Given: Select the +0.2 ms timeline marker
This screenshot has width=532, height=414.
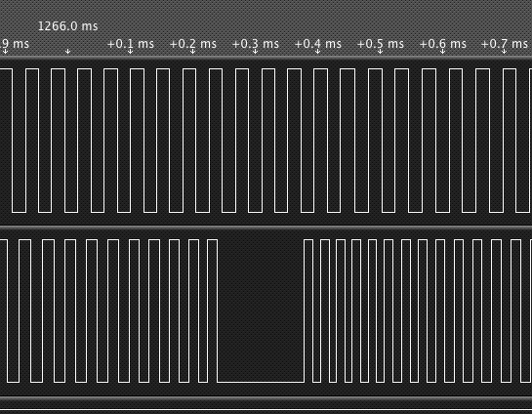Looking at the screenshot, I should (x=192, y=44).
